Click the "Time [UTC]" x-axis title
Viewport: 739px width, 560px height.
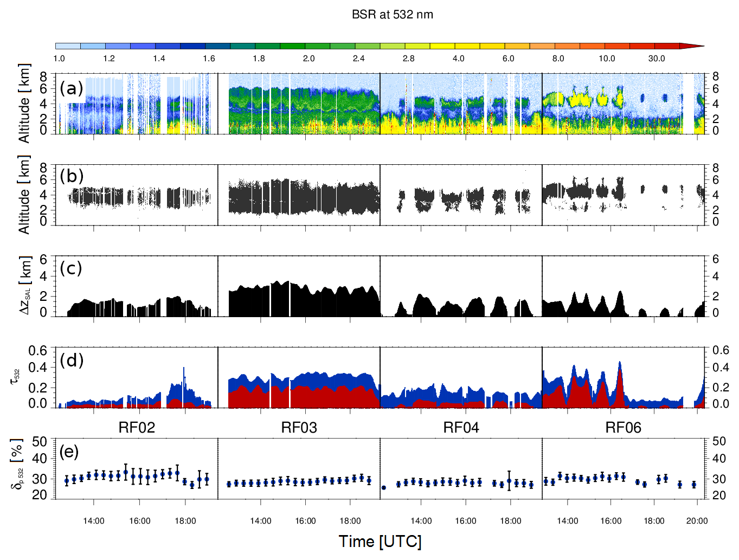380,541
